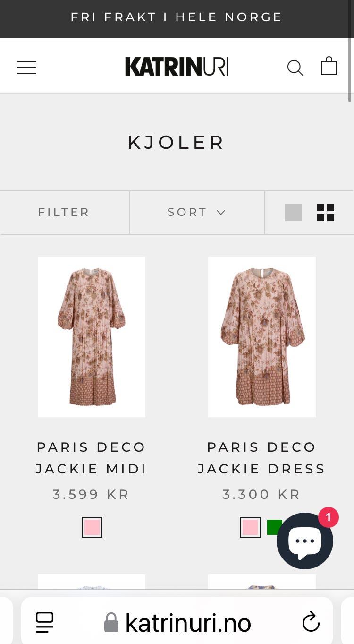
Task: Open the browser page options icon
Action: click(x=45, y=622)
